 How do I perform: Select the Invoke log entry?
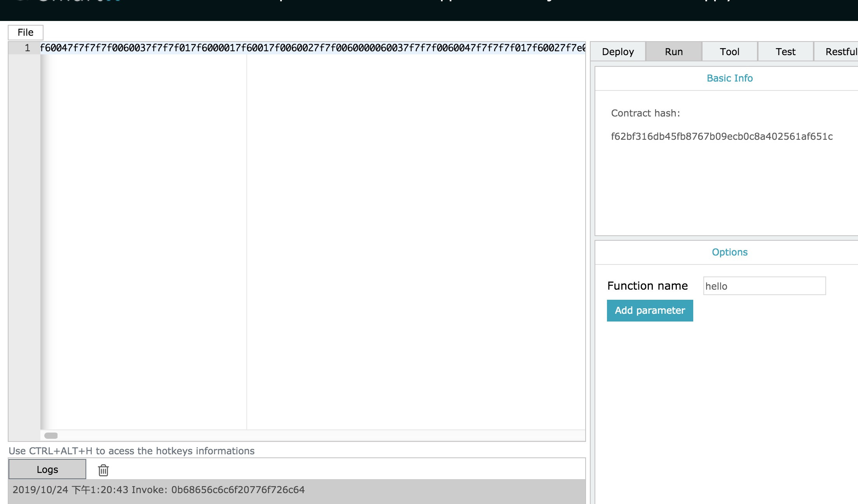pyautogui.click(x=159, y=490)
